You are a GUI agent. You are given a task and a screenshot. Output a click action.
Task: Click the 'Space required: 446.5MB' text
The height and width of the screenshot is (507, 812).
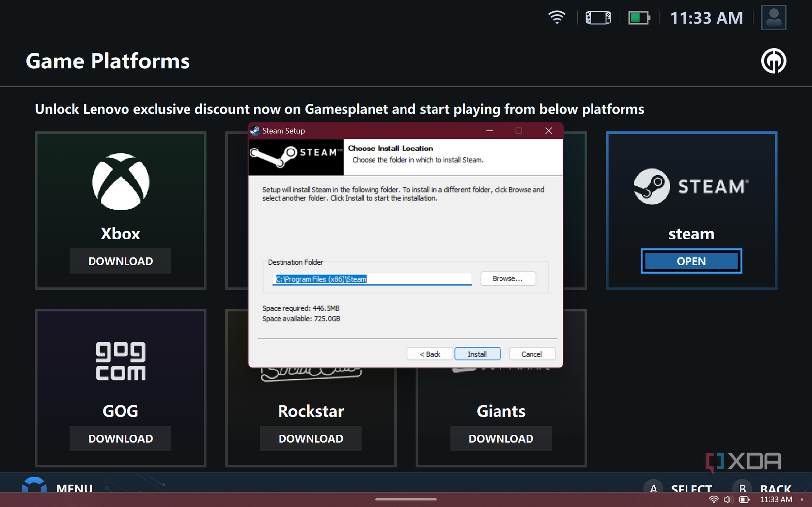click(x=301, y=308)
